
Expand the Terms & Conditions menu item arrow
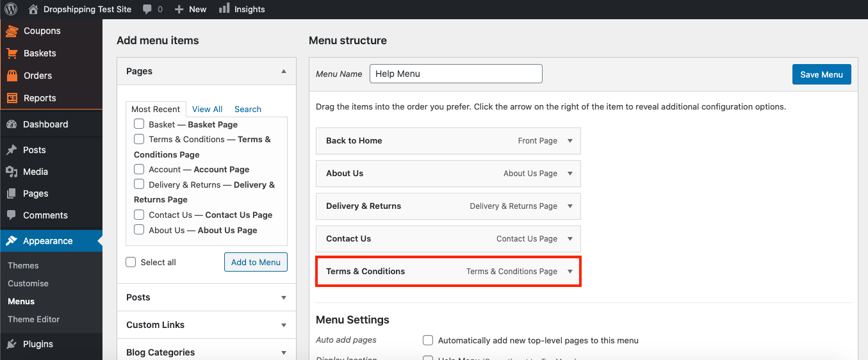pos(570,272)
